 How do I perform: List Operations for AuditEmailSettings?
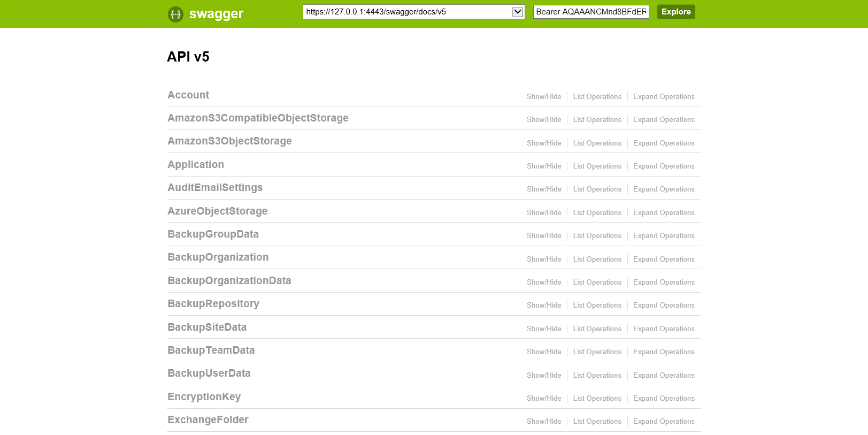click(x=597, y=189)
